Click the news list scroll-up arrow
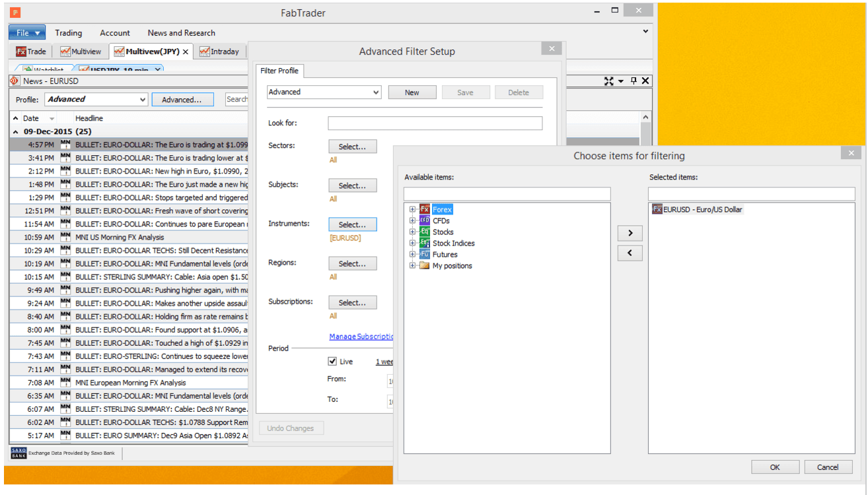The width and height of the screenshot is (868, 495). pos(645,117)
